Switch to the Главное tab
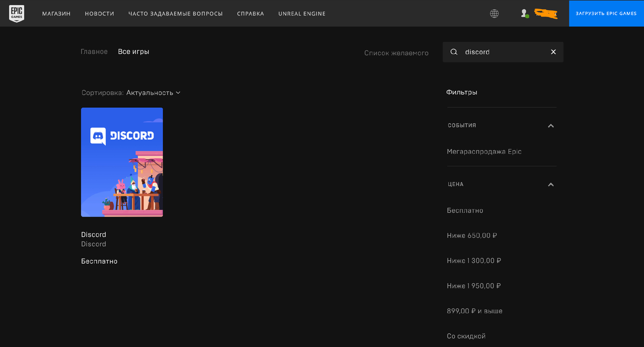Screen dimensions: 644x347 (x=94, y=52)
